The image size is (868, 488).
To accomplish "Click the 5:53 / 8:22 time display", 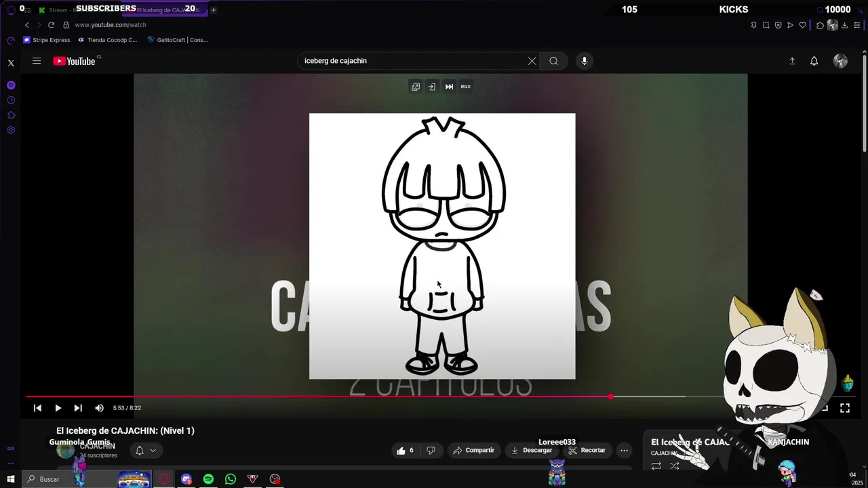I will coord(127,408).
